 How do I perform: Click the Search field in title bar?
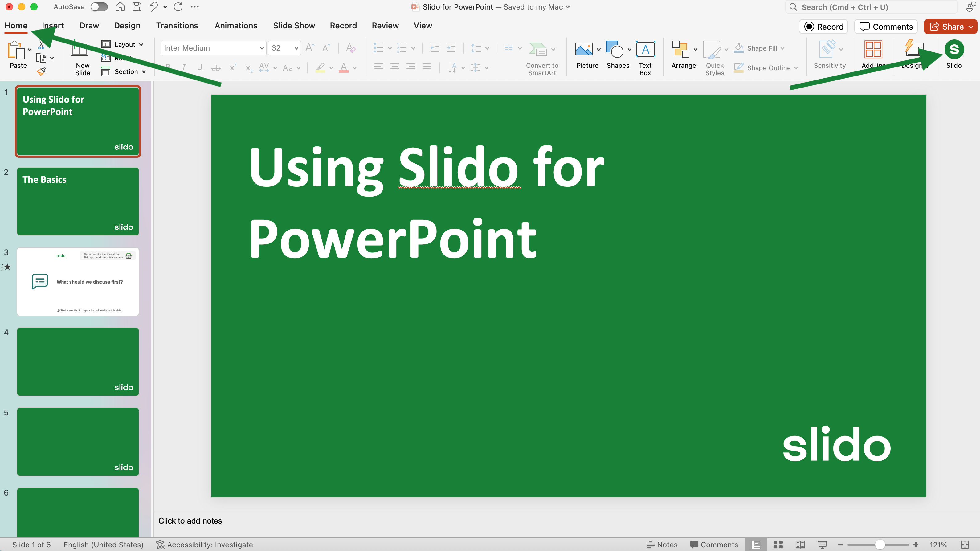(x=872, y=7)
